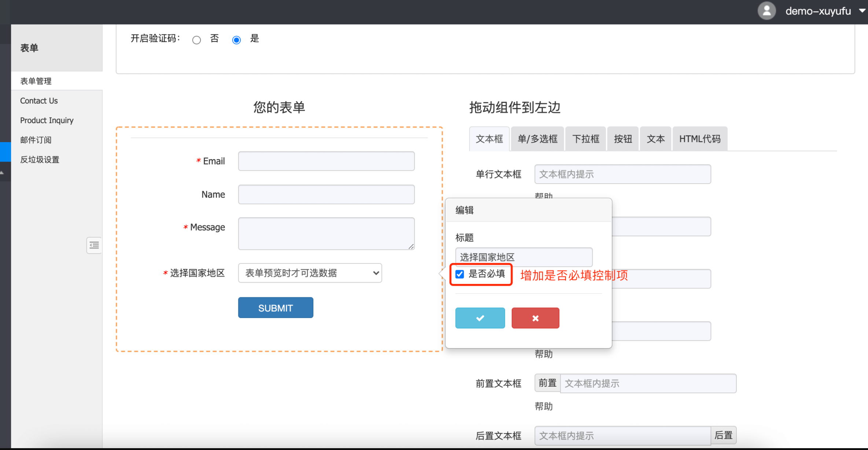Collapse the panel using the small sidebar icon
The width and height of the screenshot is (868, 450).
(x=94, y=245)
